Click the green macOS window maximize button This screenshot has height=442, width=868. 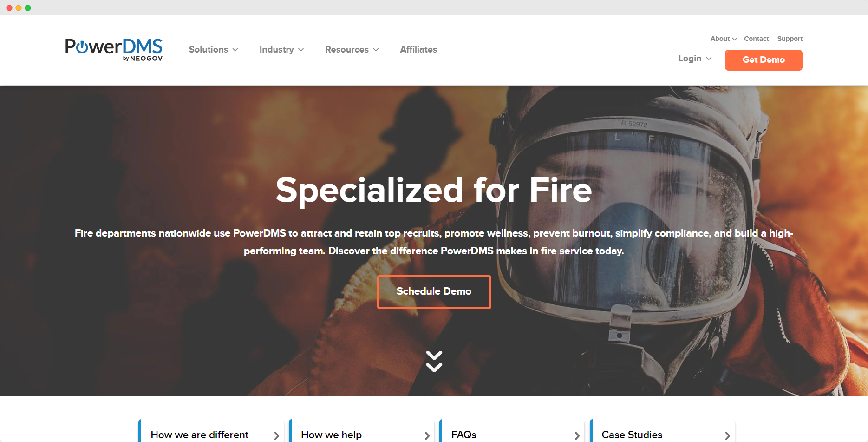pyautogui.click(x=28, y=8)
